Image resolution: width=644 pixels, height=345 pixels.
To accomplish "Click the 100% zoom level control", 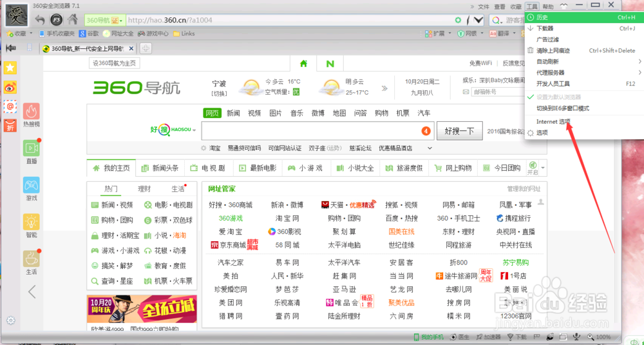I will [599, 337].
